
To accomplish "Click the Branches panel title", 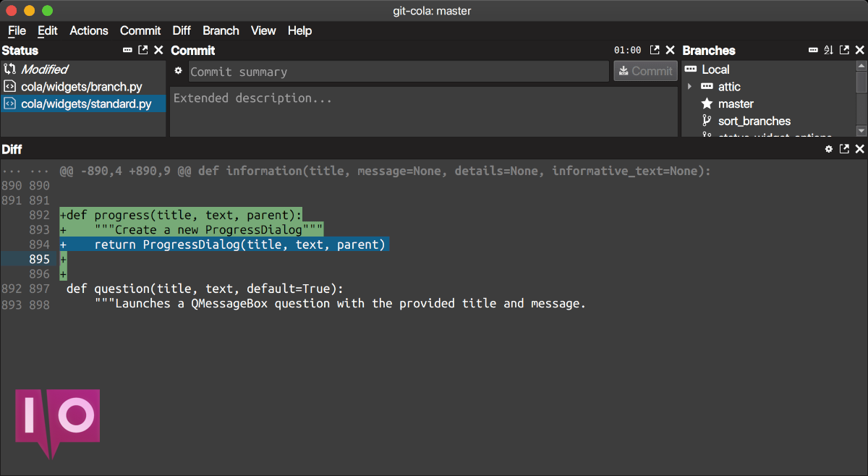I will (x=709, y=50).
